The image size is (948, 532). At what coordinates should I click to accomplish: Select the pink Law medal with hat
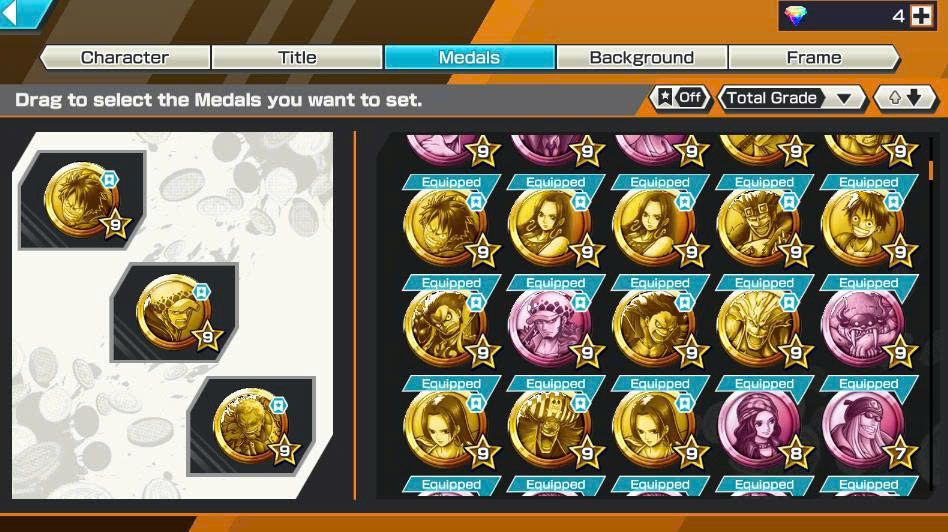pos(549,328)
